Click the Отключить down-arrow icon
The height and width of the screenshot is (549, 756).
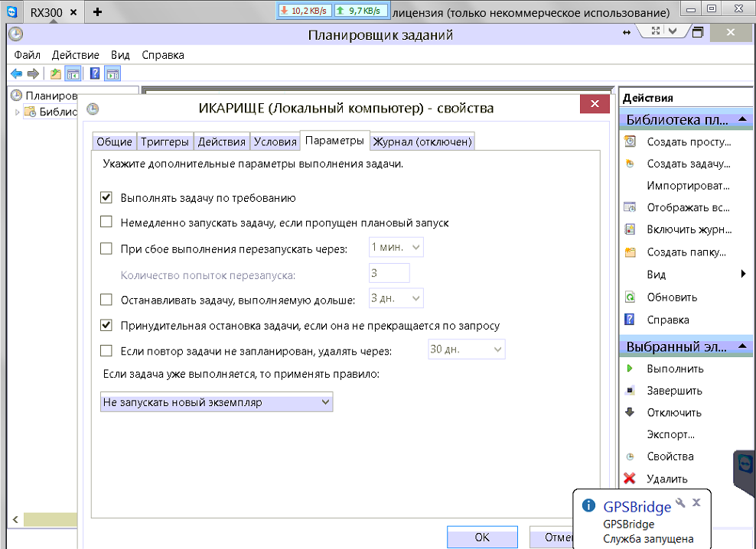[630, 412]
